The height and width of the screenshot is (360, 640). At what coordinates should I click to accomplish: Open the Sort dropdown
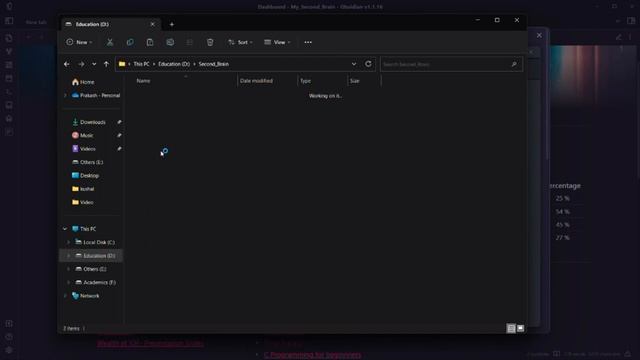point(240,42)
